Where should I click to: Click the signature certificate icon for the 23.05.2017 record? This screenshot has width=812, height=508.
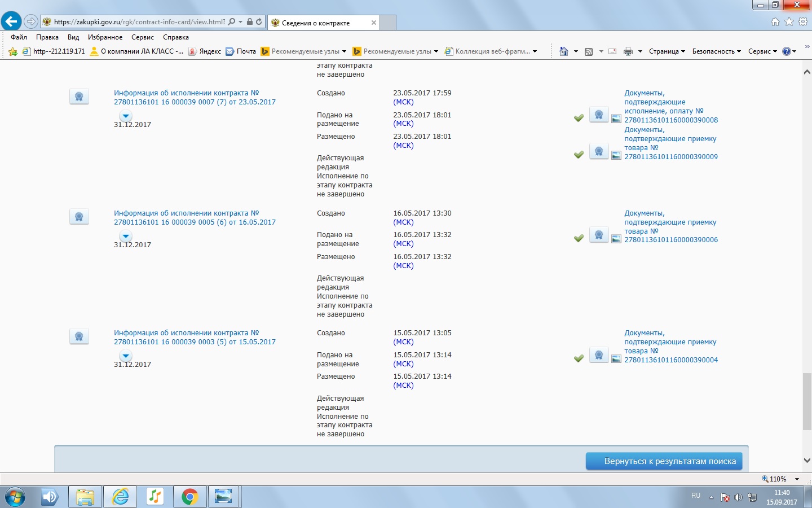click(79, 97)
